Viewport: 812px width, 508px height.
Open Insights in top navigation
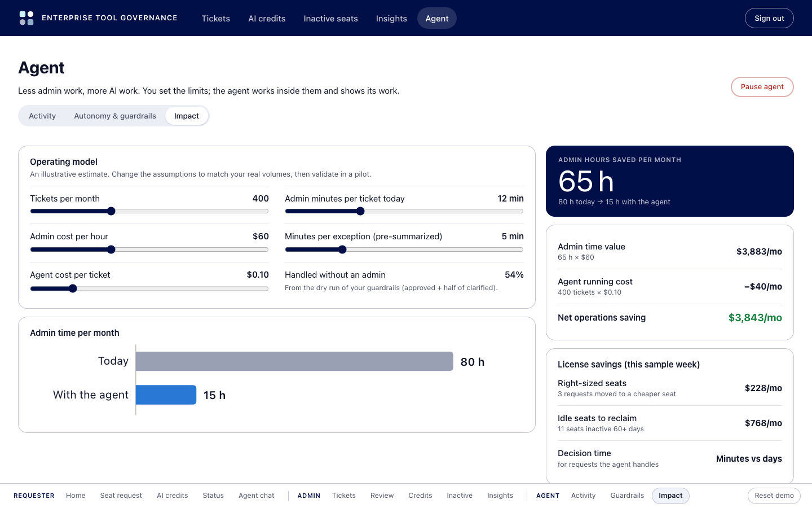click(391, 18)
